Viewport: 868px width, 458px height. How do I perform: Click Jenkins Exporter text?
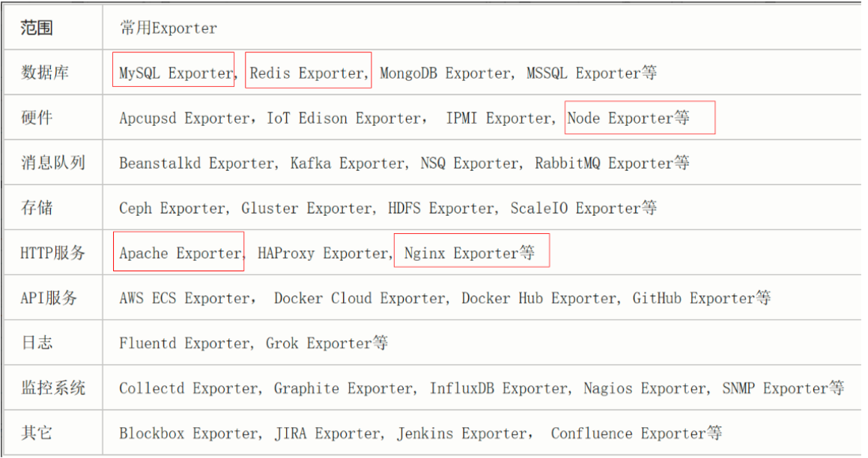click(x=461, y=433)
